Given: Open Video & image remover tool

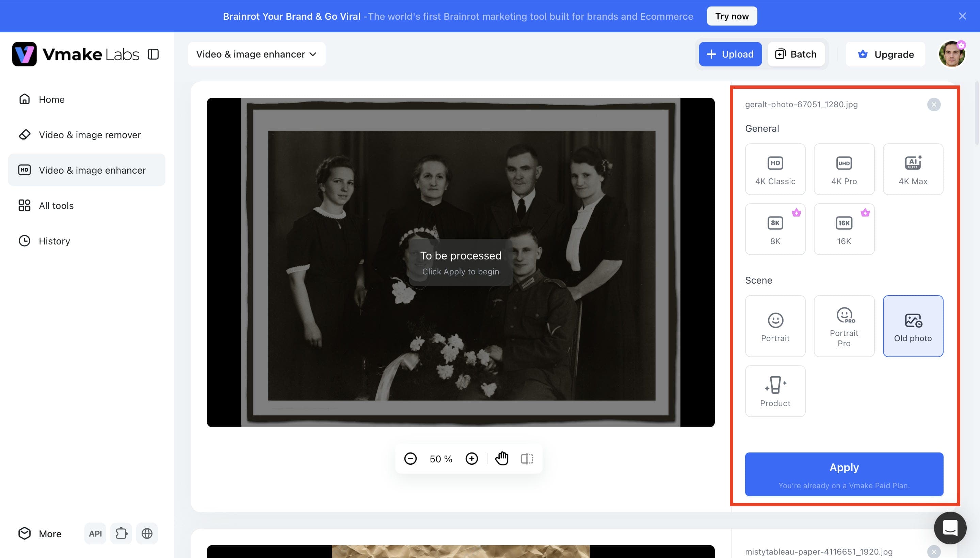Looking at the screenshot, I should point(86,135).
